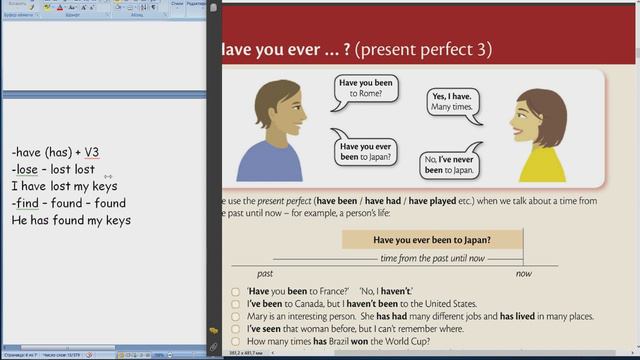Viewport: 640px width, 360px height.
Task: Click the sentence 'He has found my keys'
Action: coord(71,220)
